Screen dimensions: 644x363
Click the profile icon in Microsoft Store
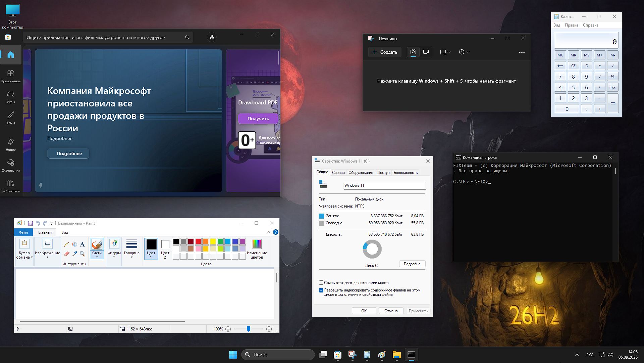pyautogui.click(x=212, y=37)
